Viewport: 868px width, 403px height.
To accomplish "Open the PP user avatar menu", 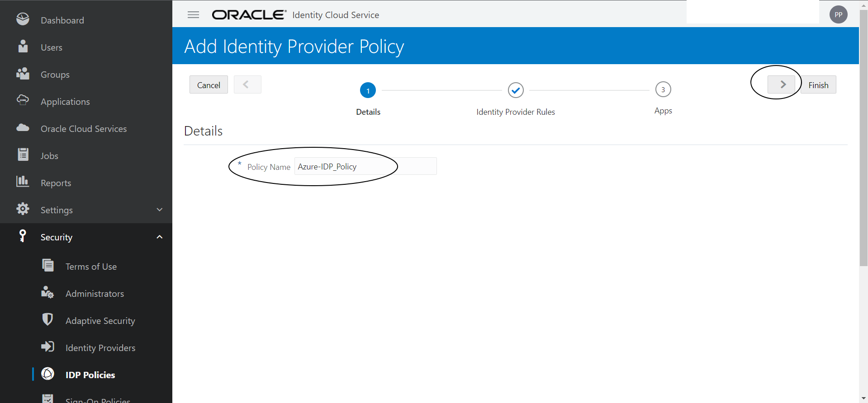I will click(x=838, y=14).
